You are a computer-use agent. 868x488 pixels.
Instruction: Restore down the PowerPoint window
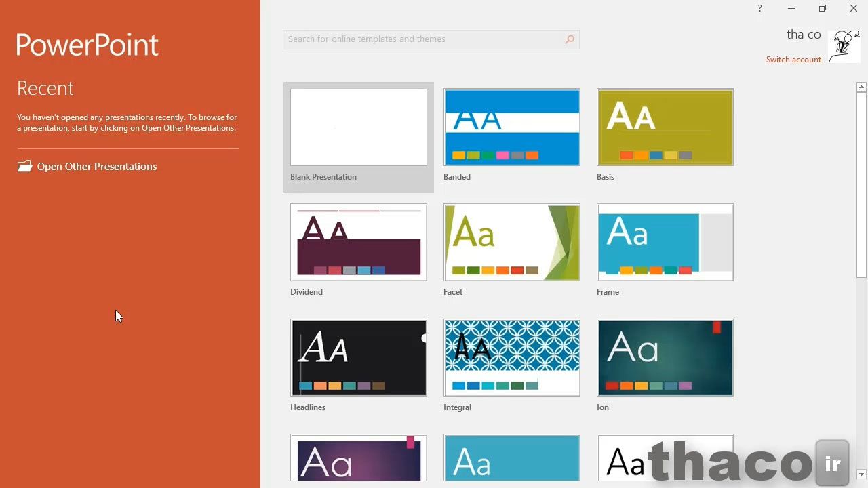(822, 8)
